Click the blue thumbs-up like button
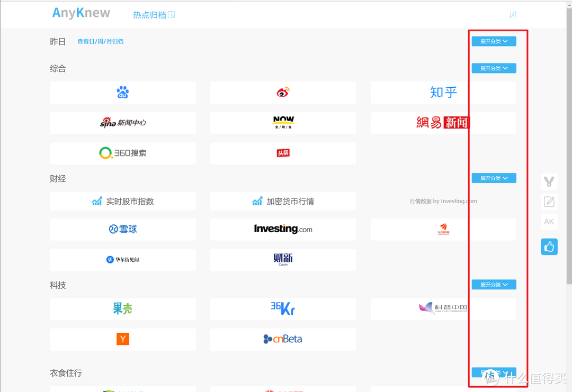 (x=549, y=247)
